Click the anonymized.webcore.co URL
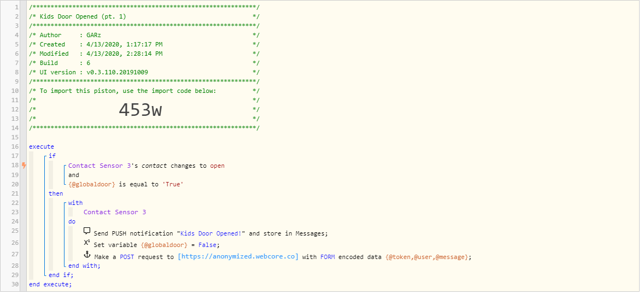 pyautogui.click(x=238, y=257)
